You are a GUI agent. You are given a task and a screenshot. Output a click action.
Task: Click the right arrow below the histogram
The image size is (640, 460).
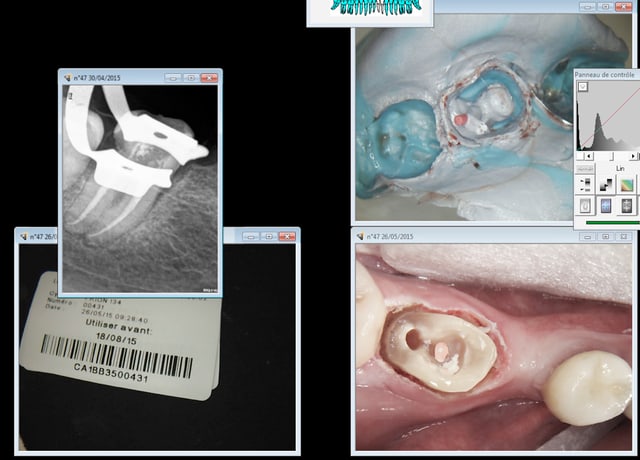(634, 157)
